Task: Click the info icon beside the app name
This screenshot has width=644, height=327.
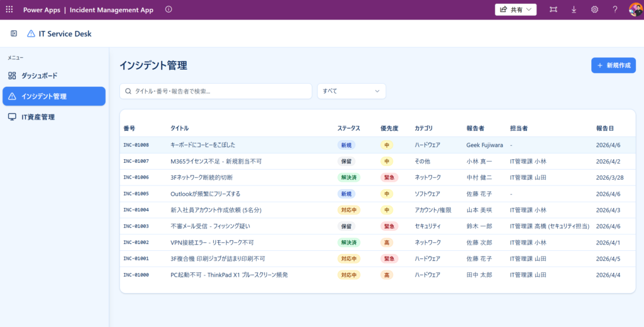Action: (168, 9)
